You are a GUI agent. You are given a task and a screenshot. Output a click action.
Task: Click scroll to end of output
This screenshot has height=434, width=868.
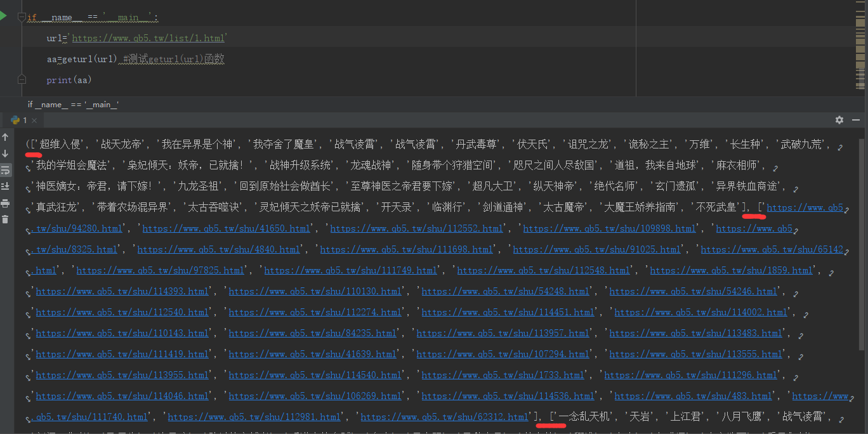[x=5, y=186]
